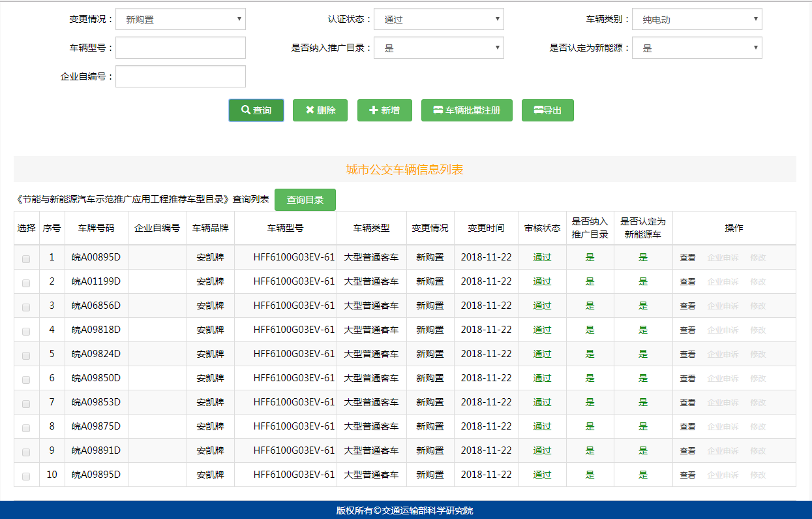Image resolution: width=812 pixels, height=519 pixels.
Task: Select the checkbox for vehicle 皖A09824D
Action: pyautogui.click(x=26, y=355)
